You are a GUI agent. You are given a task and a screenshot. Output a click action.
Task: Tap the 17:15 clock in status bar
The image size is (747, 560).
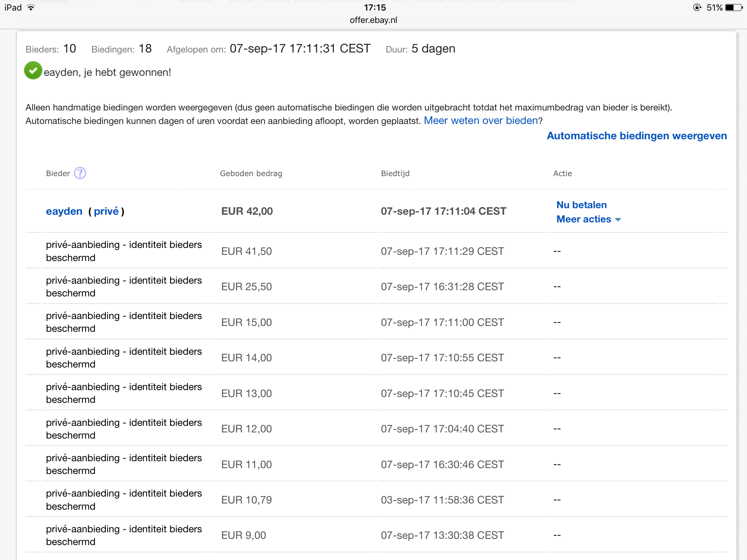coord(375,8)
